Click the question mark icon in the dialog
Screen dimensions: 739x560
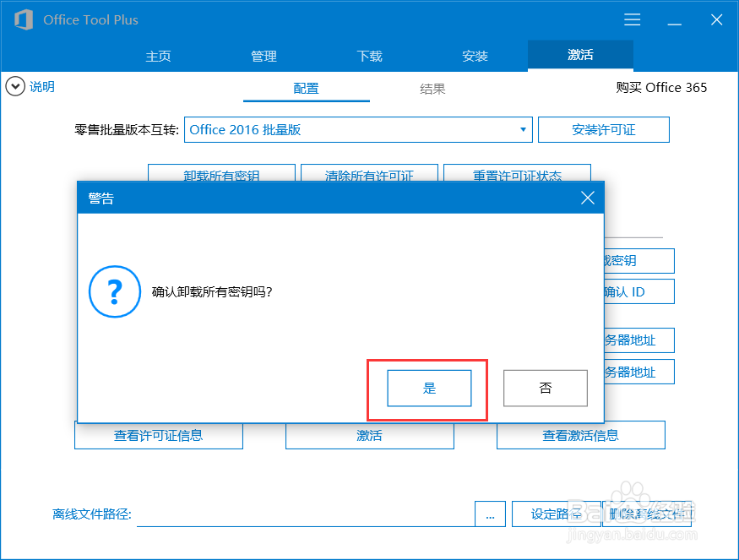point(115,291)
